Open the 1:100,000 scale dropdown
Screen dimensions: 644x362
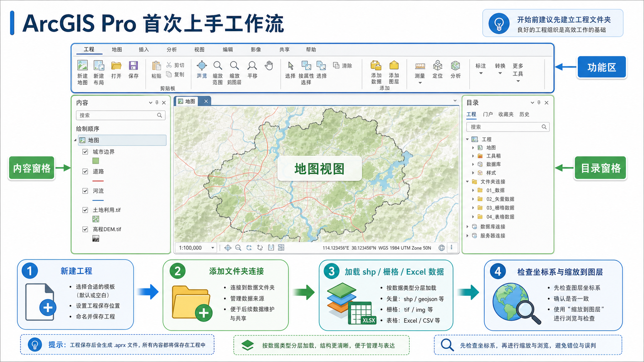[x=213, y=248]
